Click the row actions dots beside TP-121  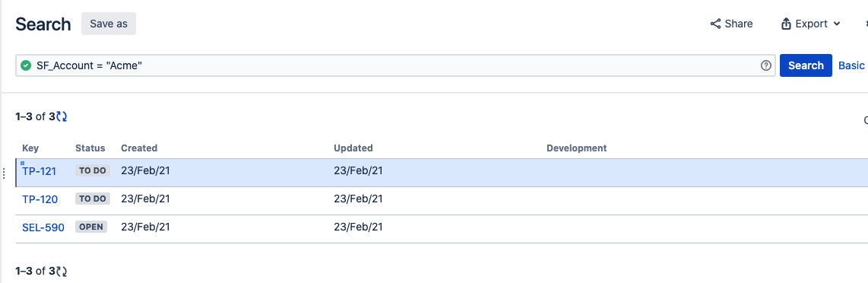[5, 173]
